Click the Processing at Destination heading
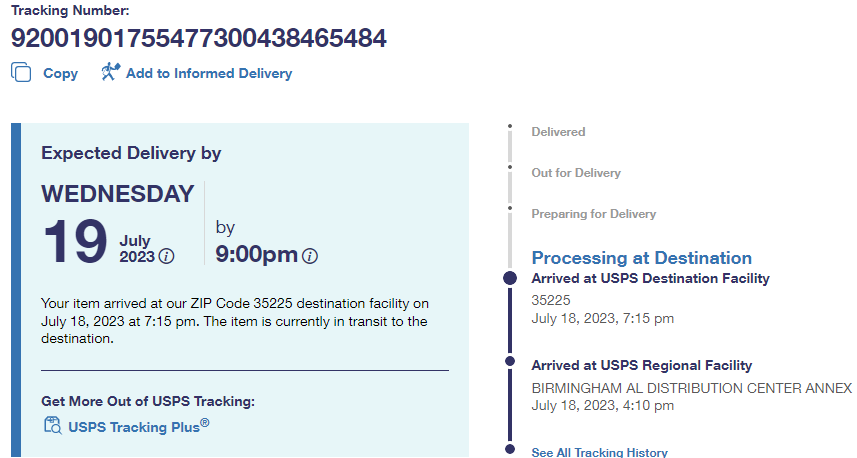The height and width of the screenshot is (458, 857). click(641, 258)
